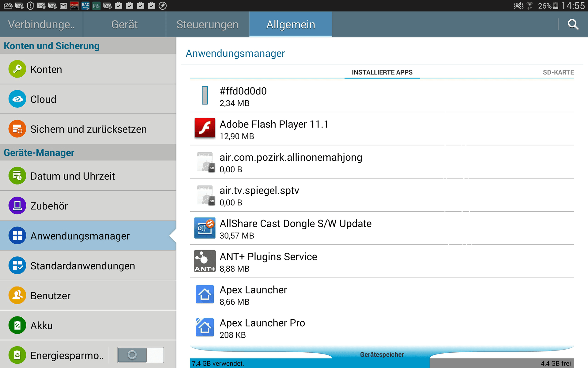Screen dimensions: 588x368
Task: Switch to the Gerät tab
Action: click(x=124, y=25)
